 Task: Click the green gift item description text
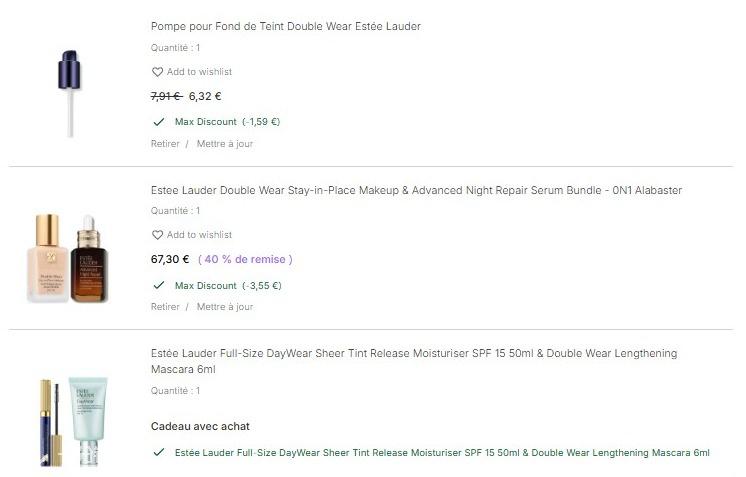[442, 453]
